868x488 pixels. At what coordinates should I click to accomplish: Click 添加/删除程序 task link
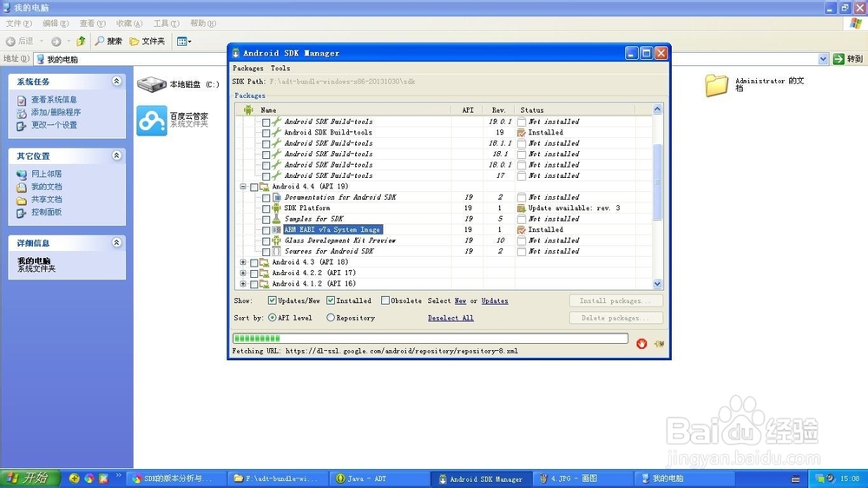pos(56,112)
